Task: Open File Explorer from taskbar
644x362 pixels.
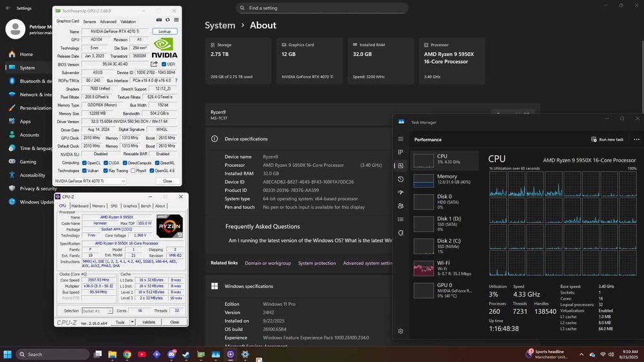Action: (x=112, y=354)
